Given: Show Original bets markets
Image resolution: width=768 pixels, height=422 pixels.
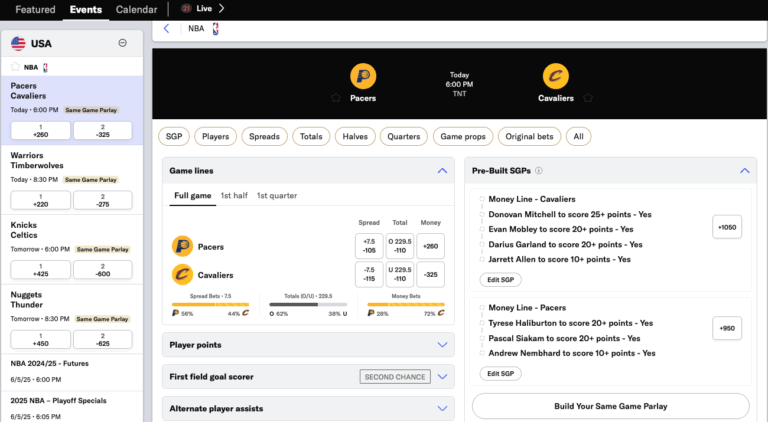Looking at the screenshot, I should tap(529, 137).
